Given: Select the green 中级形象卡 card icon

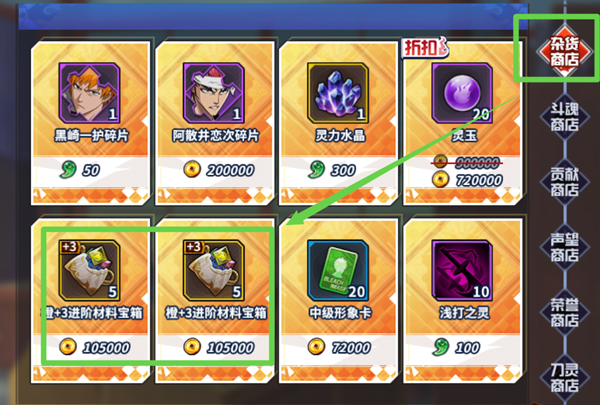Looking at the screenshot, I should point(338,271).
